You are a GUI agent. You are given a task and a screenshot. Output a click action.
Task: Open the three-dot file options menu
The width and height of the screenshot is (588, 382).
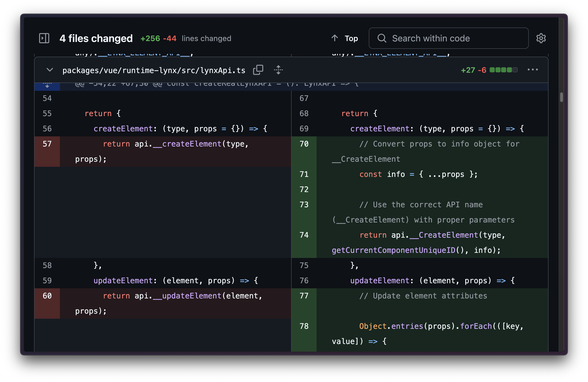(532, 70)
